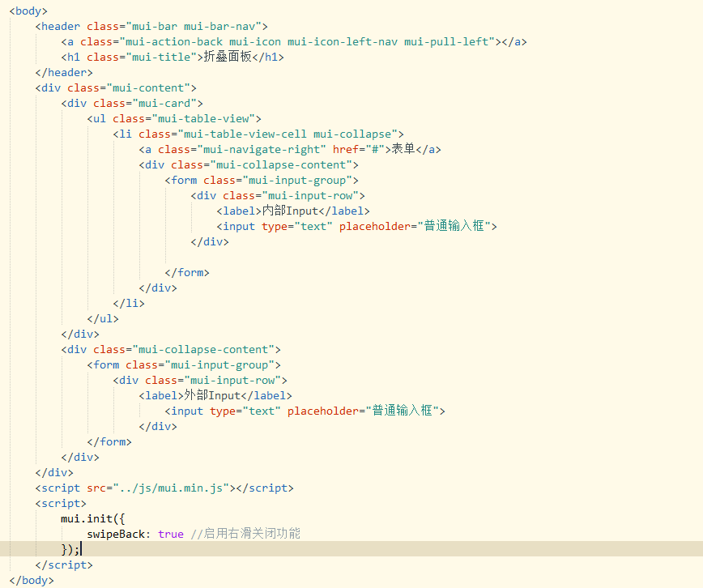Click the li mui-table-view-cell mui-collapse line
This screenshot has width=703, height=588.
click(x=258, y=134)
